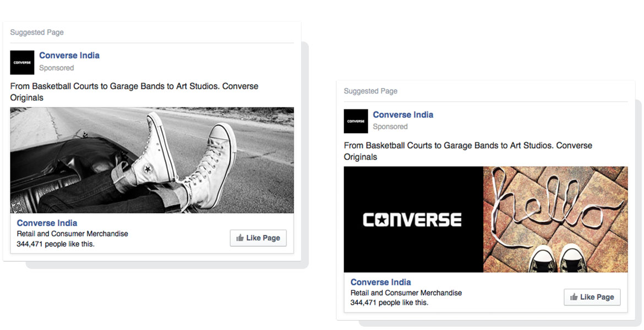Click the Converse India title below the hello-shoelace image
Viewport: 644px width, 330px height.
click(380, 283)
